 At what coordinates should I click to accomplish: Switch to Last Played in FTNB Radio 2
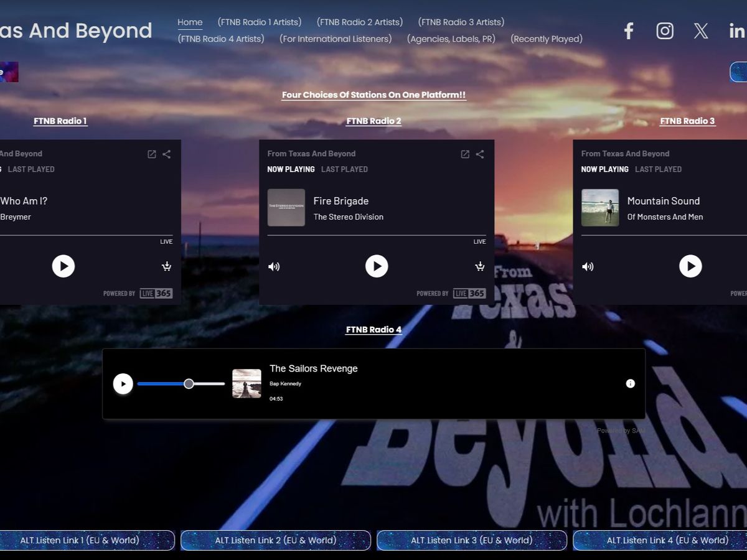pos(344,169)
